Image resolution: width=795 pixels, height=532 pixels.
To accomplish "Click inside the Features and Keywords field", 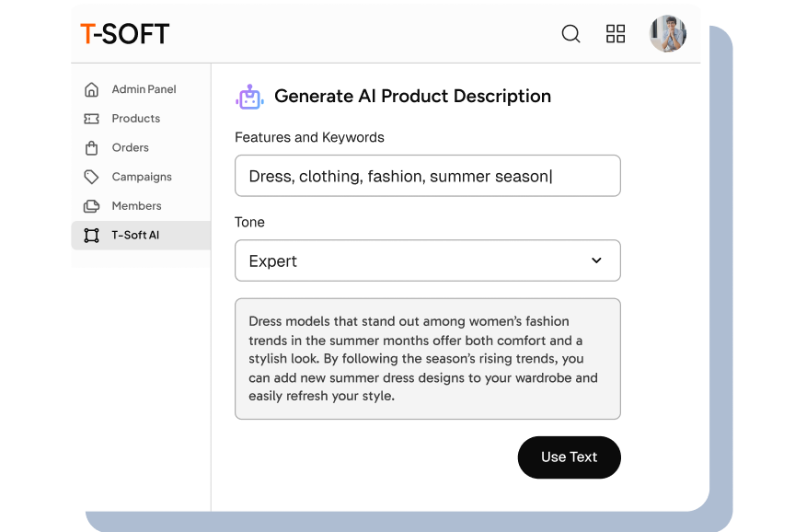I will pyautogui.click(x=427, y=176).
